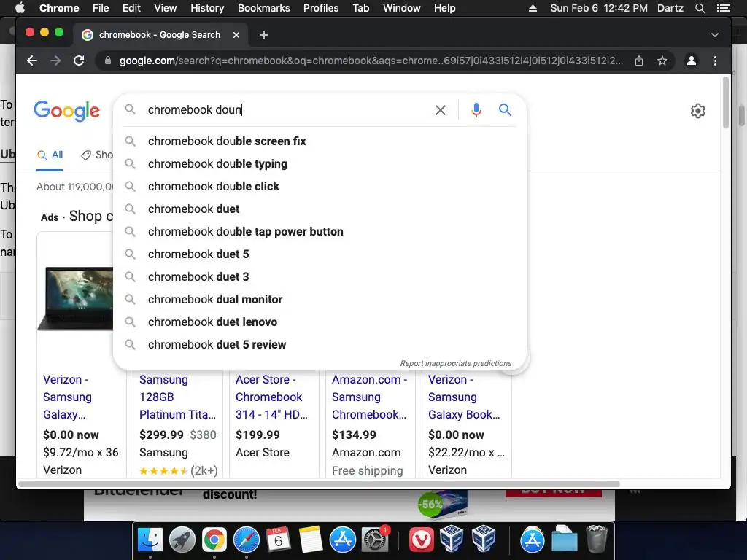This screenshot has width=747, height=560.
Task: Open Safari from the Dock
Action: (247, 540)
